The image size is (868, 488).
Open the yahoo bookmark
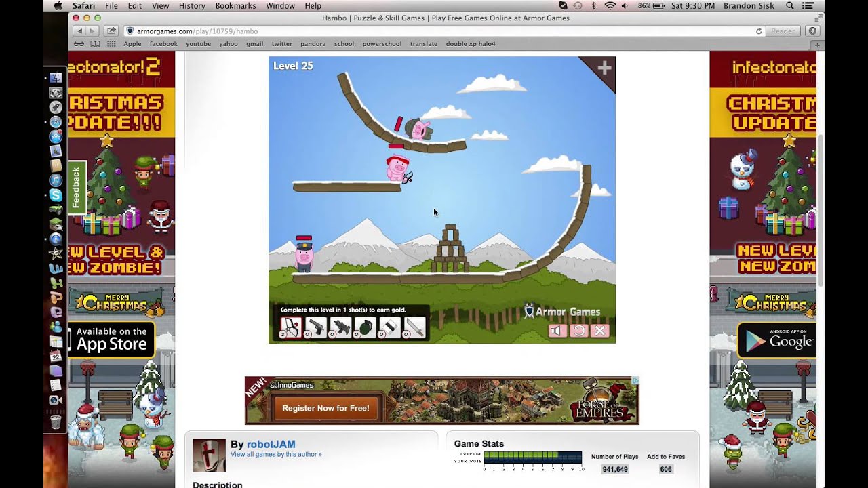click(x=229, y=43)
